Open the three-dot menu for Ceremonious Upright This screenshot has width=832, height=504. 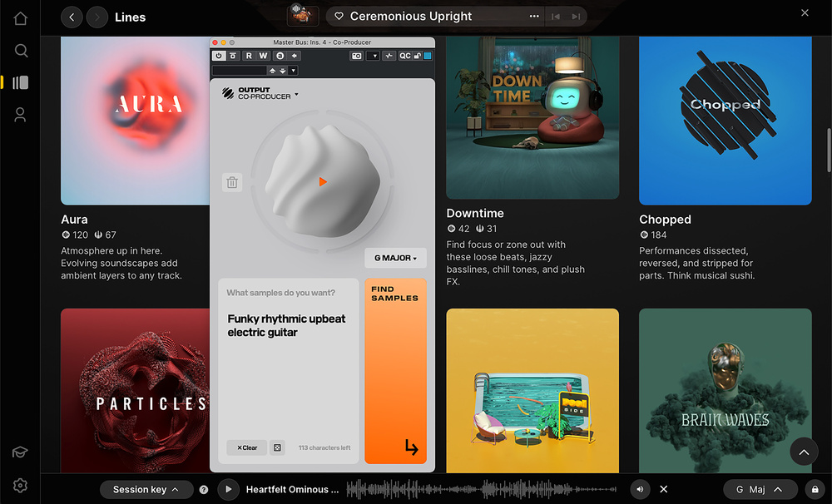(x=534, y=17)
